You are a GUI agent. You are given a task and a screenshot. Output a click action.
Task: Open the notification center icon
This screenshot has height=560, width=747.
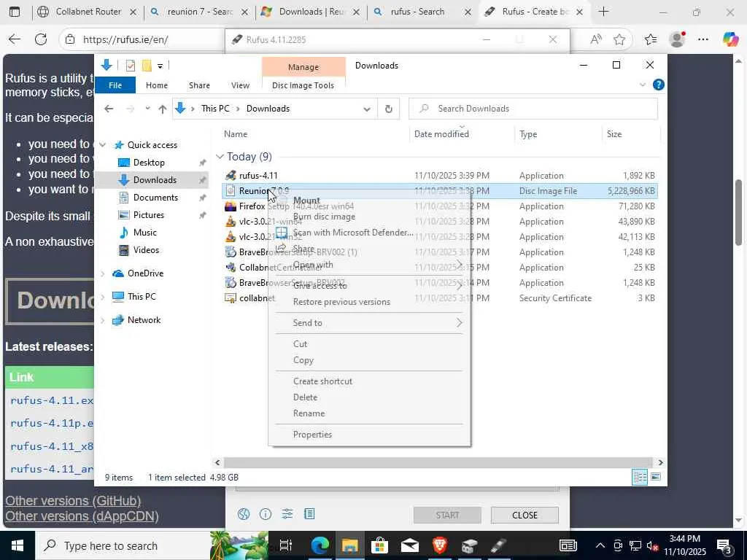(724, 545)
